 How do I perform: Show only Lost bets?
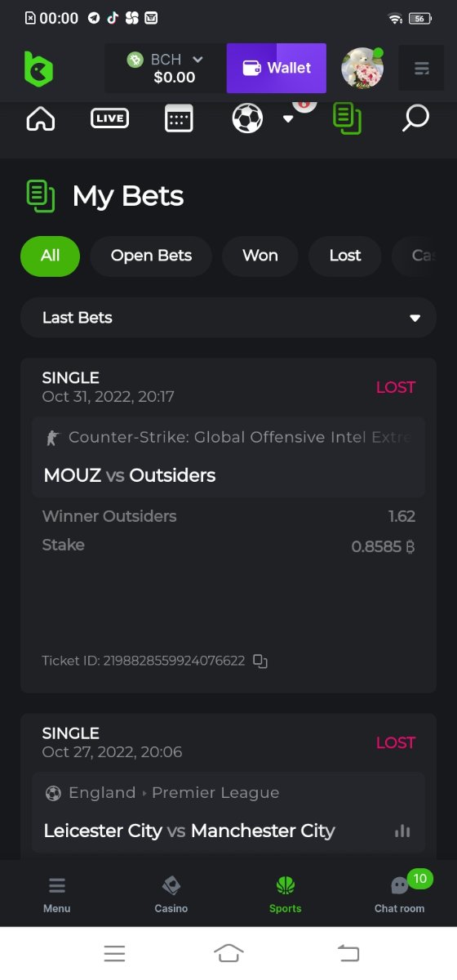pyautogui.click(x=345, y=256)
